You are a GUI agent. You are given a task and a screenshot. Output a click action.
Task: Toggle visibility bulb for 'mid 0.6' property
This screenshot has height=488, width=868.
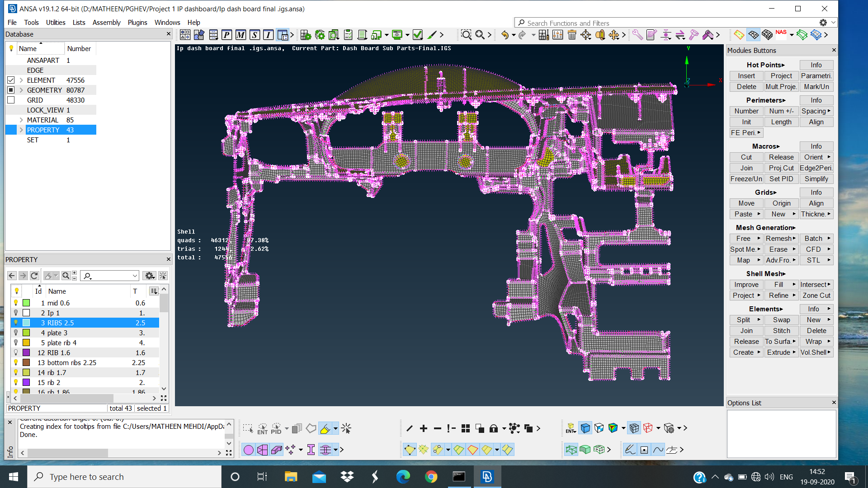click(16, 303)
